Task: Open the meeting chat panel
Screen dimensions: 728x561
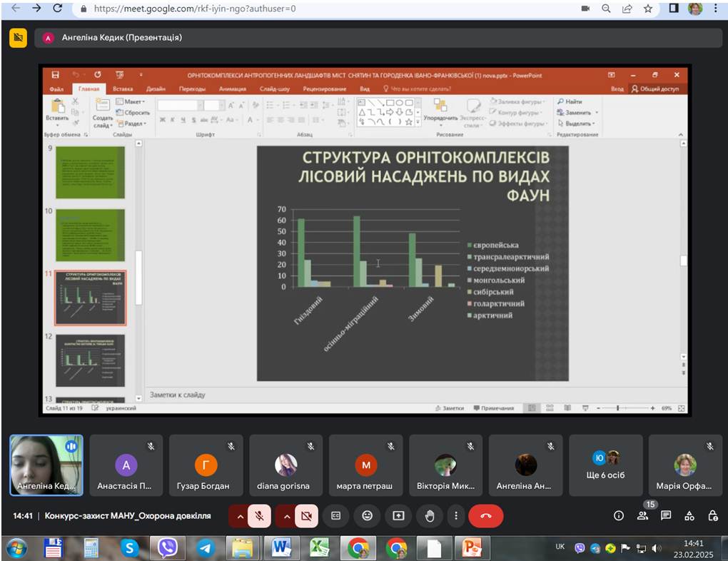Action: (x=666, y=516)
